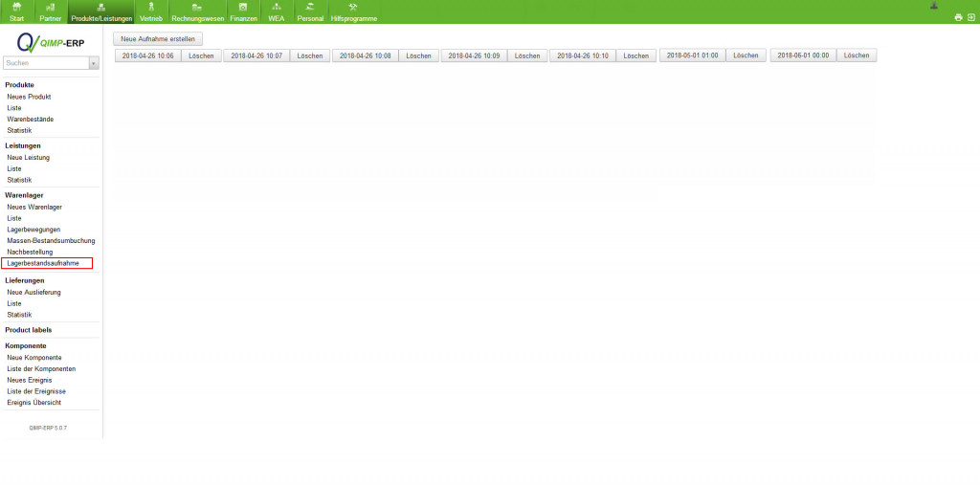Open Liste under Produkte
The height and width of the screenshot is (486, 980).
click(14, 108)
